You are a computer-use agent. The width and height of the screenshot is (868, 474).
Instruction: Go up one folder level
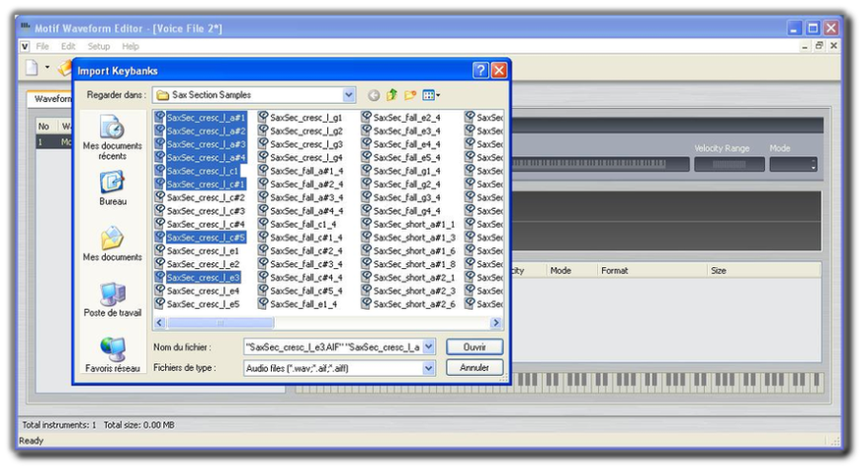[x=391, y=95]
